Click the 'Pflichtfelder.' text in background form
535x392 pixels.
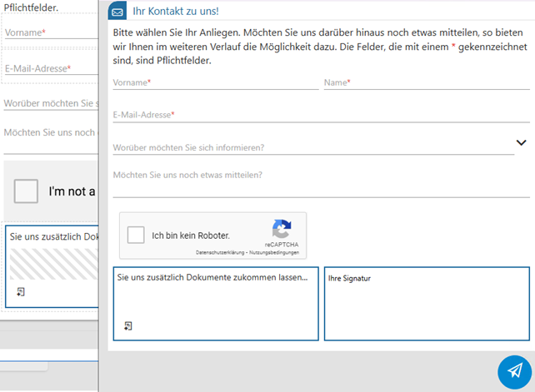tap(31, 7)
